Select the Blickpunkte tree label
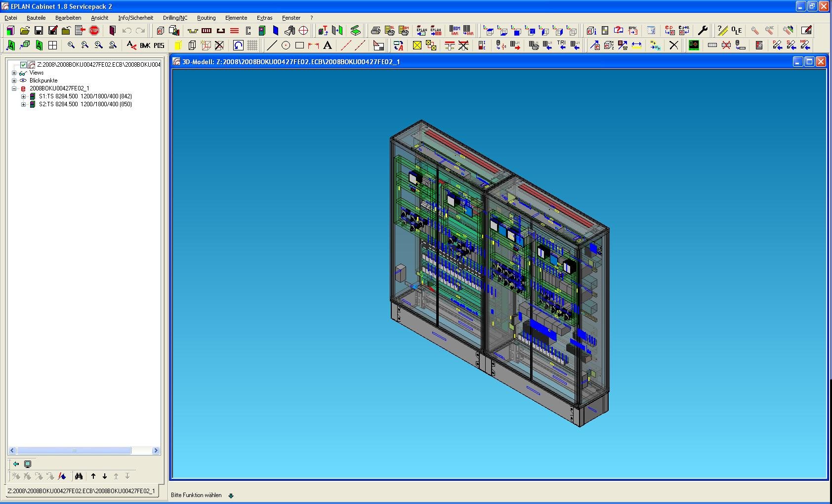 point(43,81)
